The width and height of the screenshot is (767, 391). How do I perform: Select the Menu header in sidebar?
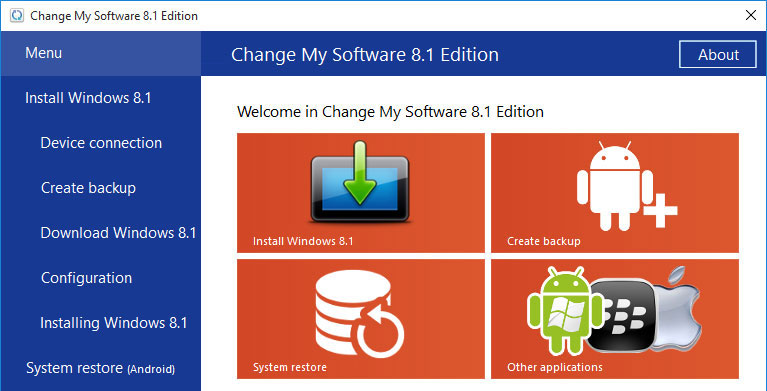(101, 53)
